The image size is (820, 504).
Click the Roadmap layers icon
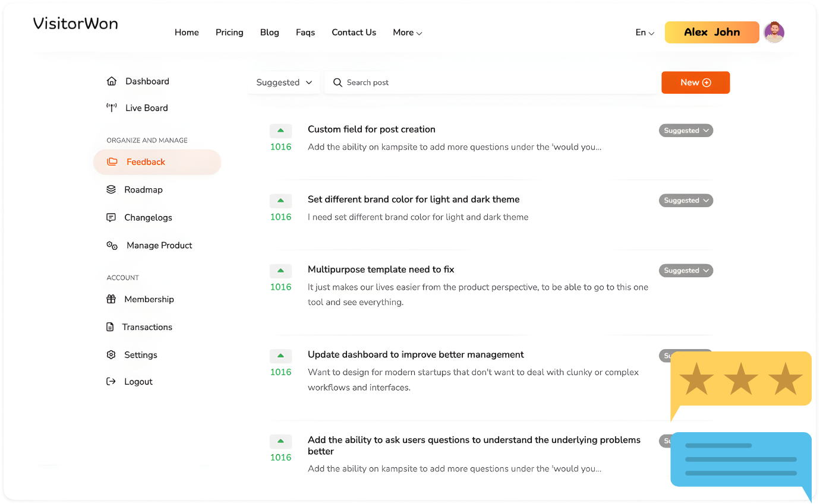[111, 190]
